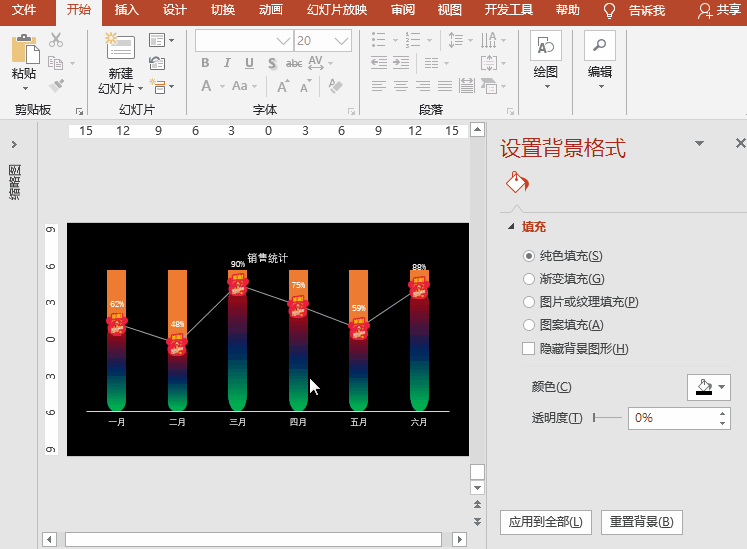Click the Fill paint bucket icon in pane
The image size is (747, 549).
(x=517, y=182)
